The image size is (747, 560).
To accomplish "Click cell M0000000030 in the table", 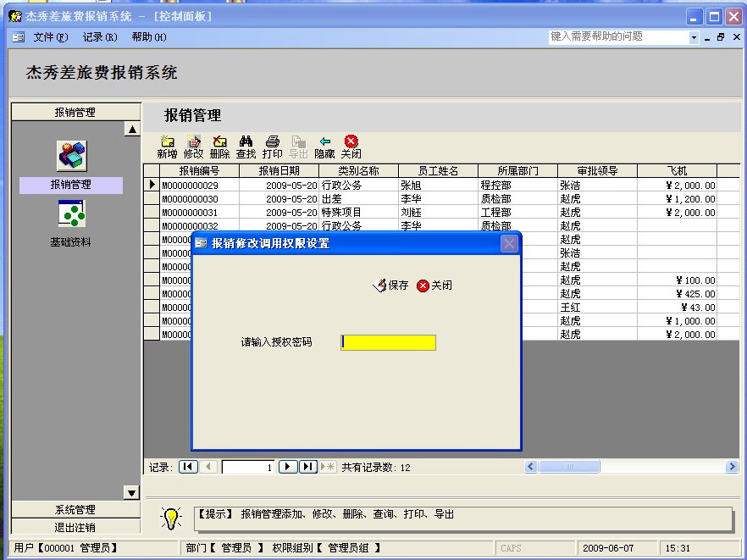I will [x=199, y=199].
